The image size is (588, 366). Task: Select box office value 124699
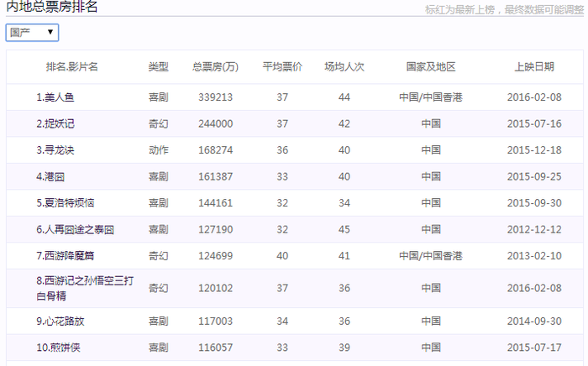(x=216, y=256)
